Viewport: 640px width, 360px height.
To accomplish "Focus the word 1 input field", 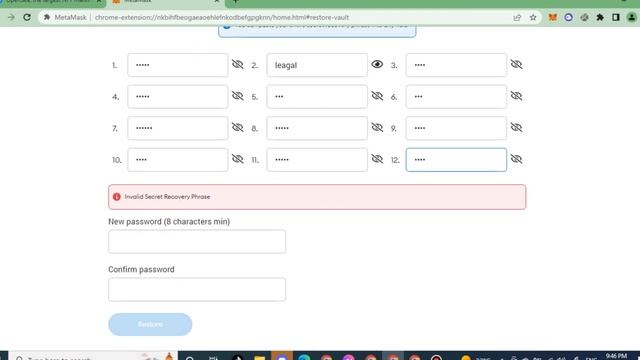I will click(x=178, y=65).
